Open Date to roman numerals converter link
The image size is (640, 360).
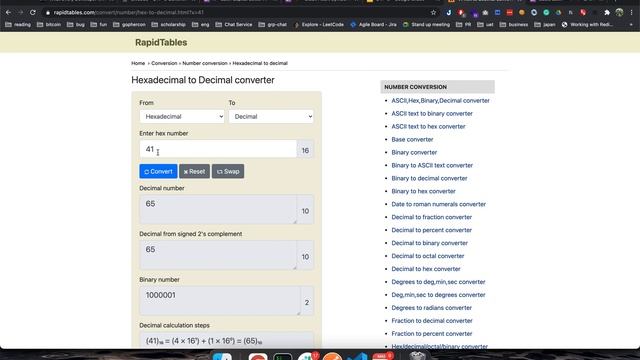coord(438,204)
